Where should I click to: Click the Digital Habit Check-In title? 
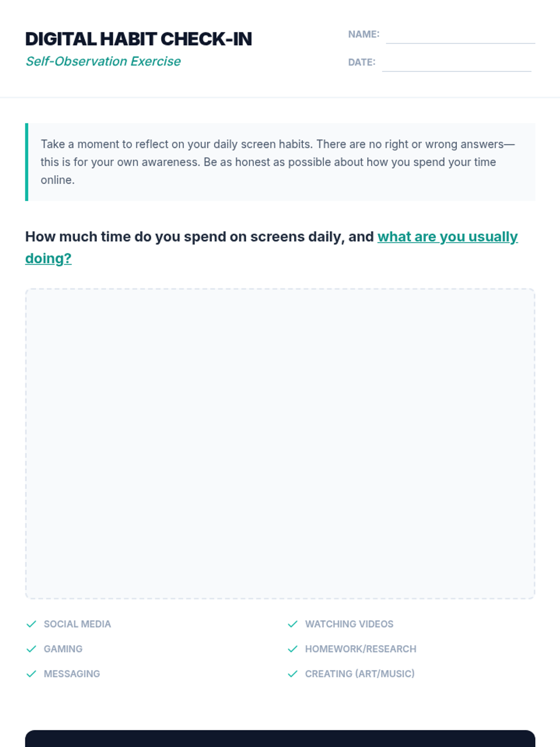pos(139,39)
